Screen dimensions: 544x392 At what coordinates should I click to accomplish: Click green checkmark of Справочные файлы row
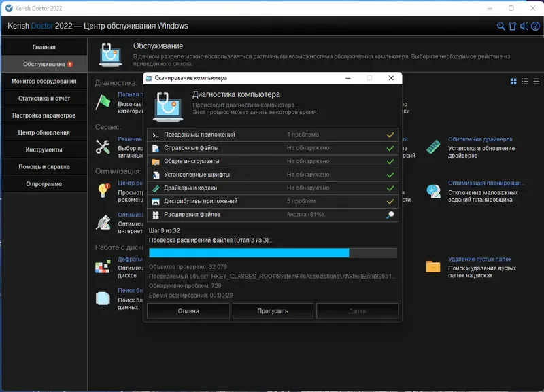coord(390,148)
